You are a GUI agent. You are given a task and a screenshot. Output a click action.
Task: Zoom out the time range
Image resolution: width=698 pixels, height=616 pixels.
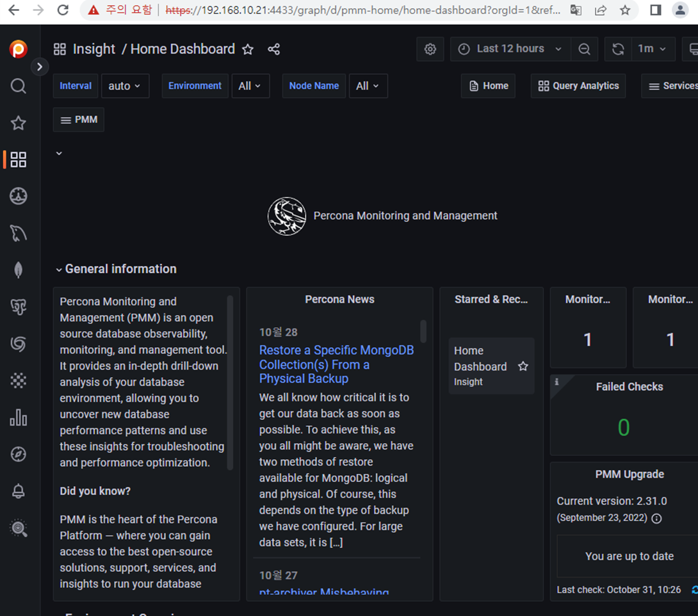[584, 49]
